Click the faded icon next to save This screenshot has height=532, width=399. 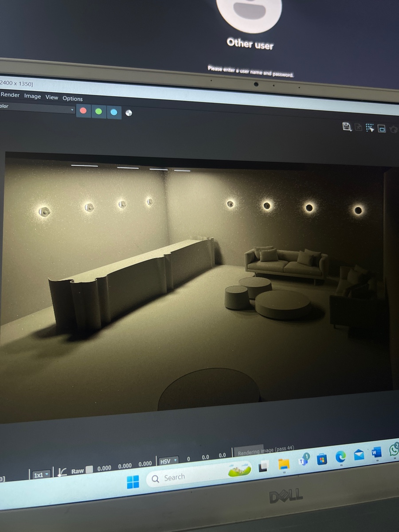click(x=358, y=128)
